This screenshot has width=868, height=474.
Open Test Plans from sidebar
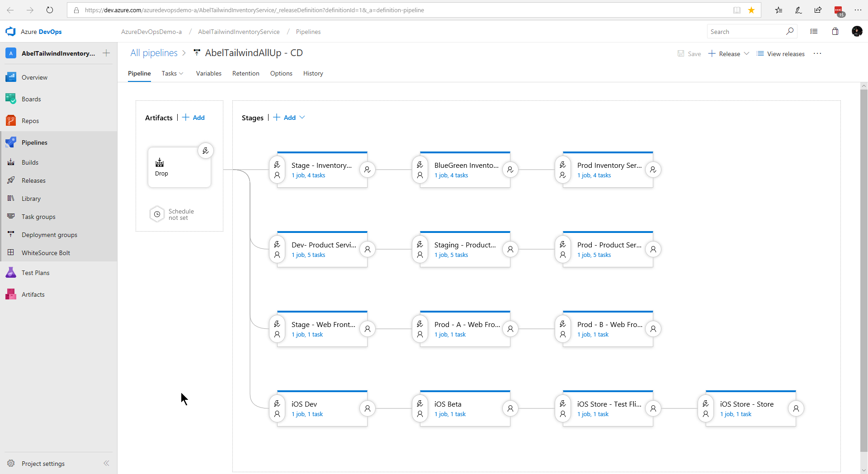35,273
